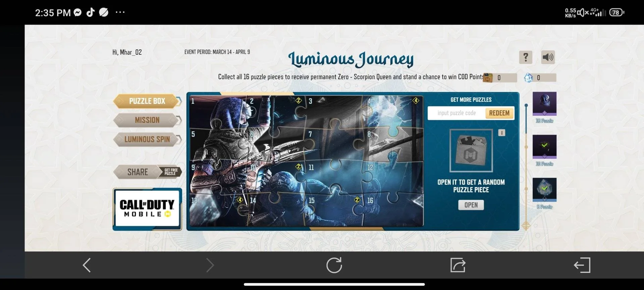
Task: Exit the web view with exit icon
Action: coord(582,265)
